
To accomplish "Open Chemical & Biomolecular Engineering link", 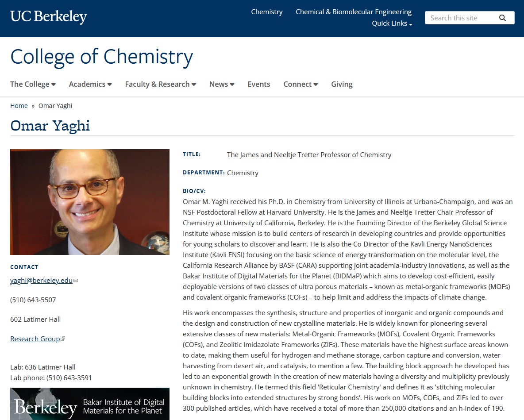I will (x=354, y=12).
